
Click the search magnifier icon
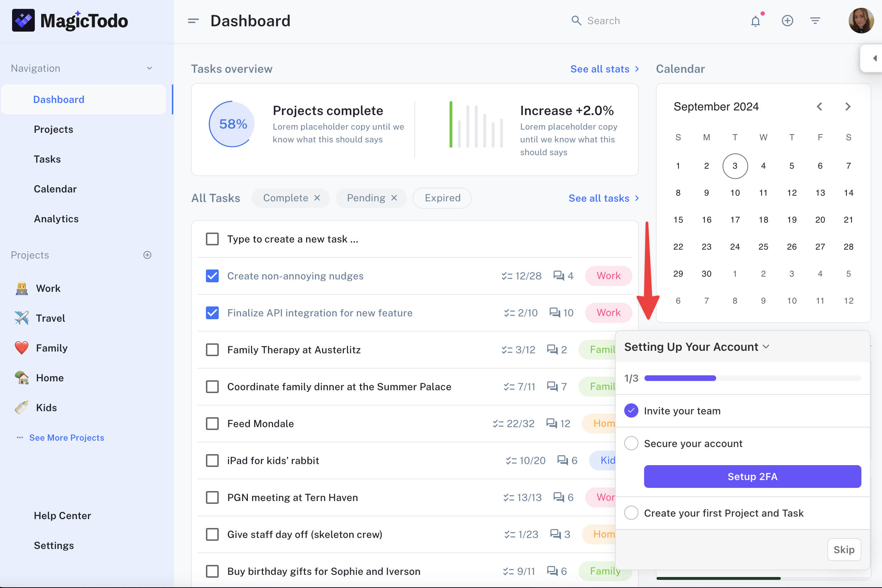[576, 20]
